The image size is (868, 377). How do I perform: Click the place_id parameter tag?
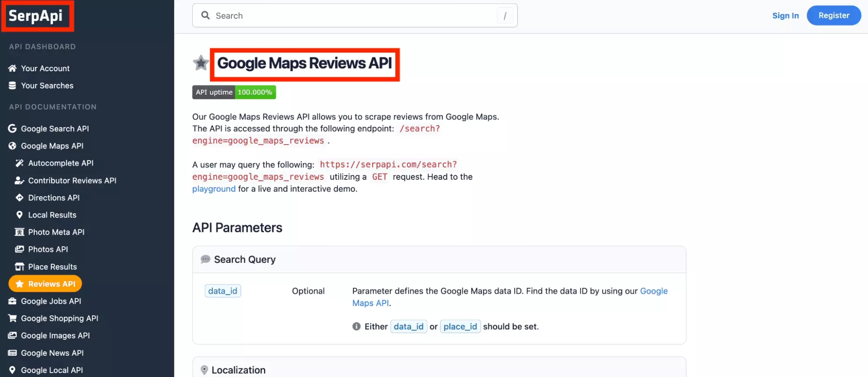click(460, 327)
